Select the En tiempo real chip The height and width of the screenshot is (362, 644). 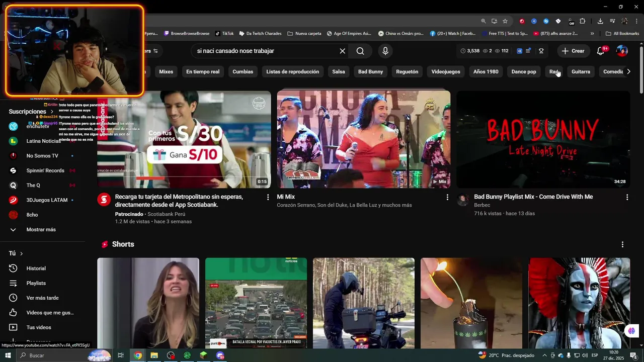pos(203,71)
